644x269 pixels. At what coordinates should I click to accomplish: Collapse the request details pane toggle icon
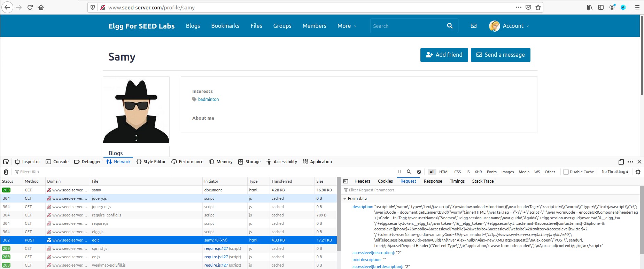pos(346,181)
